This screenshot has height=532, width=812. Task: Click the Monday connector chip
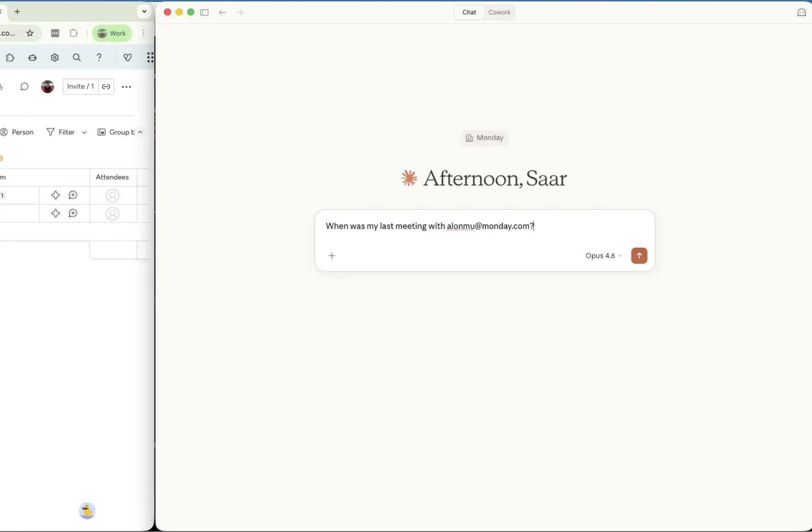pyautogui.click(x=484, y=138)
